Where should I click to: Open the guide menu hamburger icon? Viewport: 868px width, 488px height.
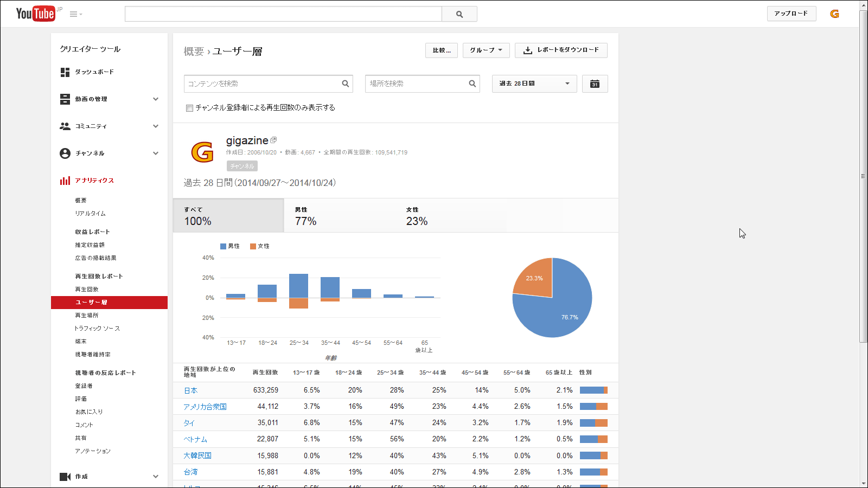75,14
